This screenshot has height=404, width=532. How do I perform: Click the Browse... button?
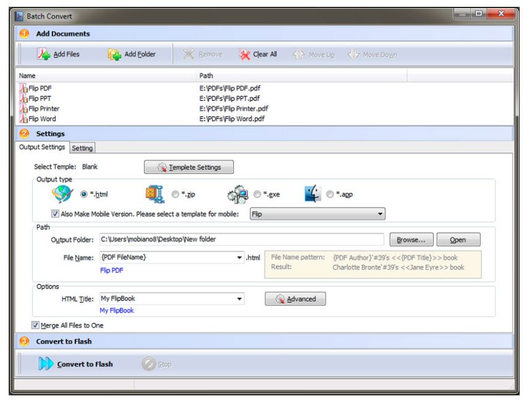(412, 240)
